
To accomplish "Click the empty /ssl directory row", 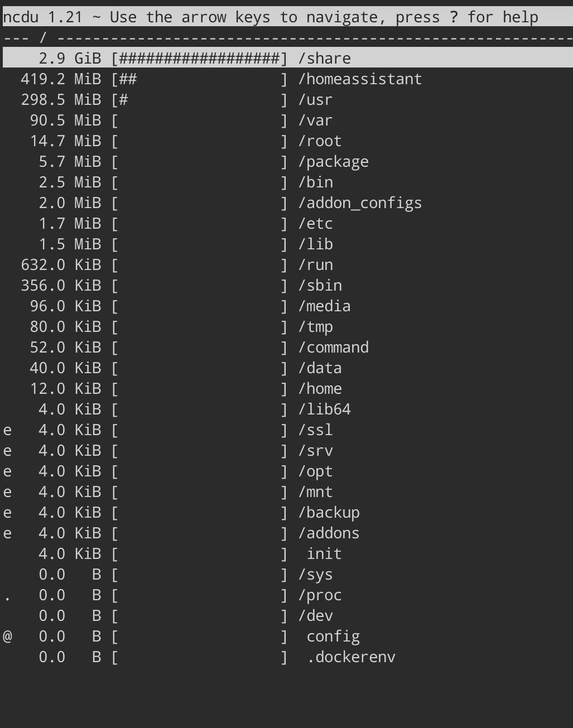I will 315,430.
